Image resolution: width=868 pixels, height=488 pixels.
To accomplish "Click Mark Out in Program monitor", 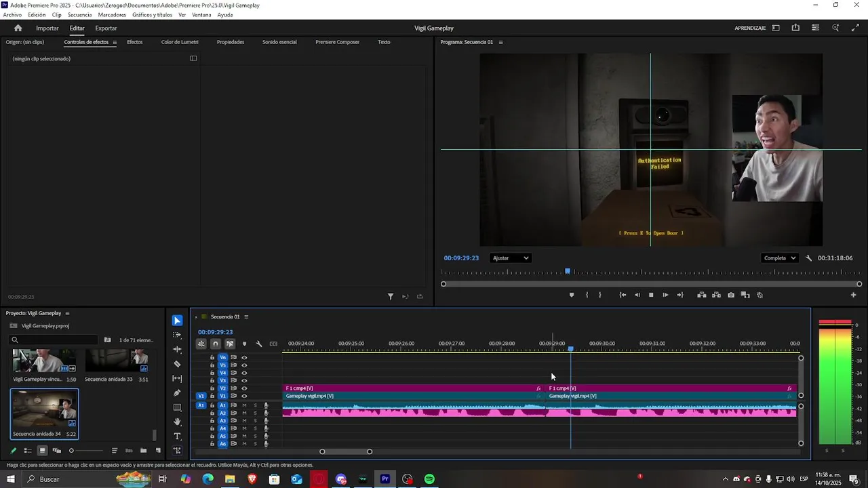I will click(600, 295).
